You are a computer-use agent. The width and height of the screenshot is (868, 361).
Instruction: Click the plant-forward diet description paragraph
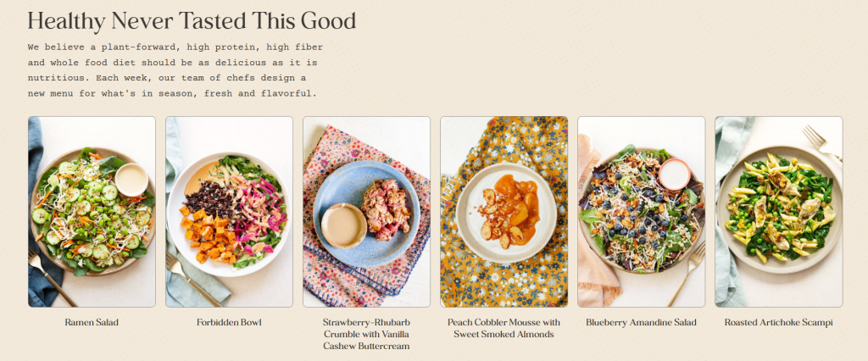click(x=175, y=69)
